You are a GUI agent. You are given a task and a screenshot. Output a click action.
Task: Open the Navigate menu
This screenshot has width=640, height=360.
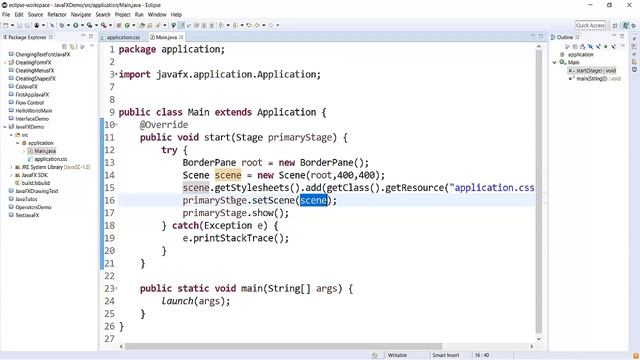[x=81, y=15]
